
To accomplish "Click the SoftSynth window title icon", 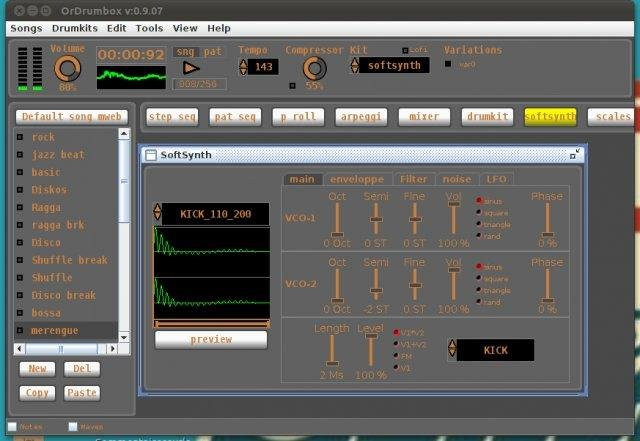I will (x=151, y=155).
